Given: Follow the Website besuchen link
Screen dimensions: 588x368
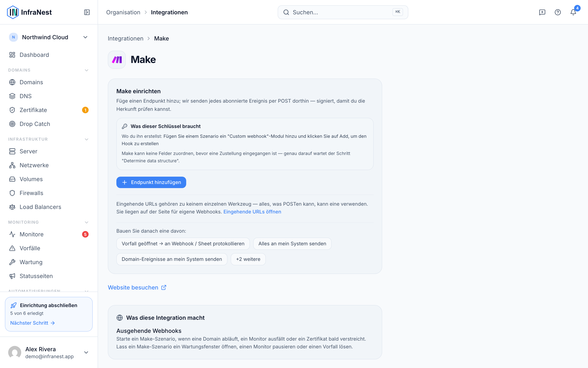Looking at the screenshot, I should (137, 287).
